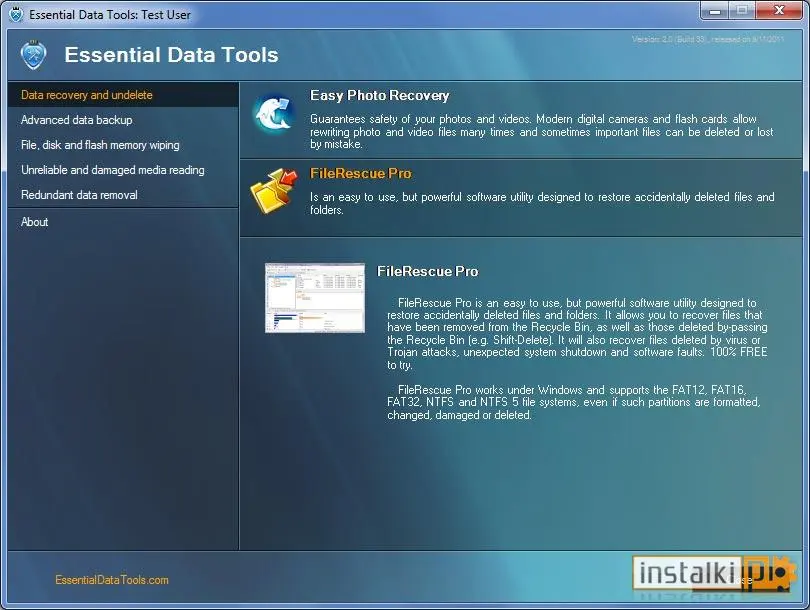The image size is (810, 610).
Task: Click the paragraph mentioning Recycle Bin recovery
Action: 577,334
